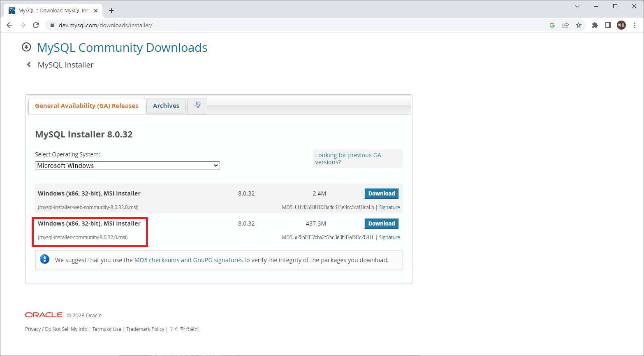Screen dimensions: 644x356
Task: Bookmark this page with the star icon
Action: pos(579,25)
